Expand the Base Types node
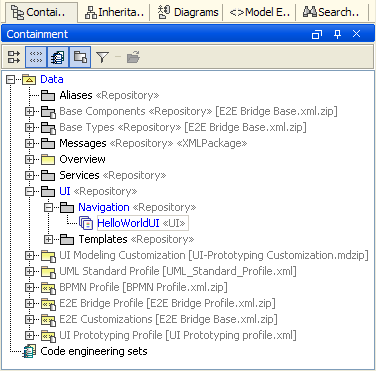The height and width of the screenshot is (371, 376). pyautogui.click(x=30, y=127)
